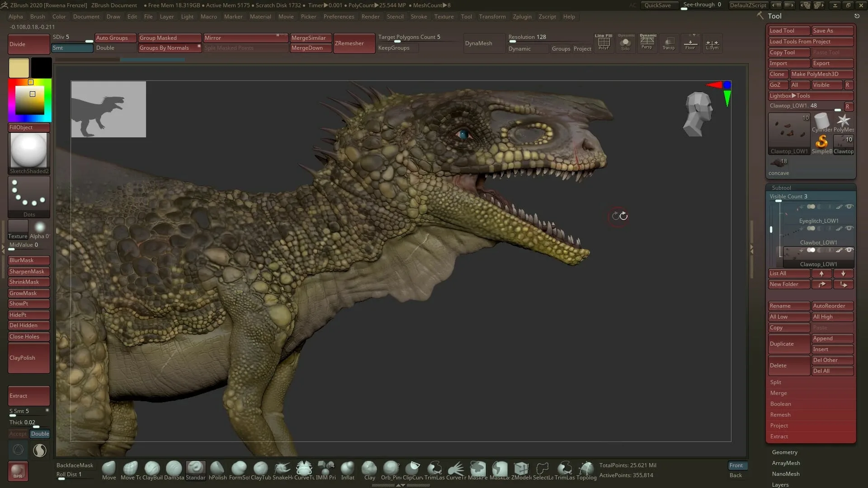Open the Zplugin menu
868x488 pixels.
click(523, 17)
